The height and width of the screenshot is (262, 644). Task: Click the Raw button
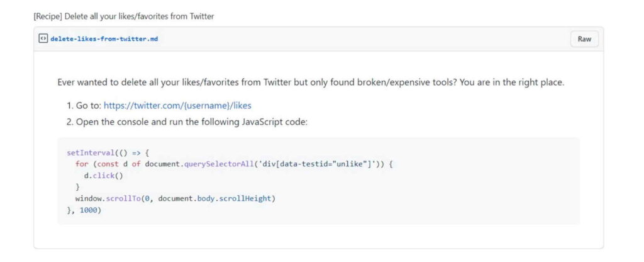584,39
